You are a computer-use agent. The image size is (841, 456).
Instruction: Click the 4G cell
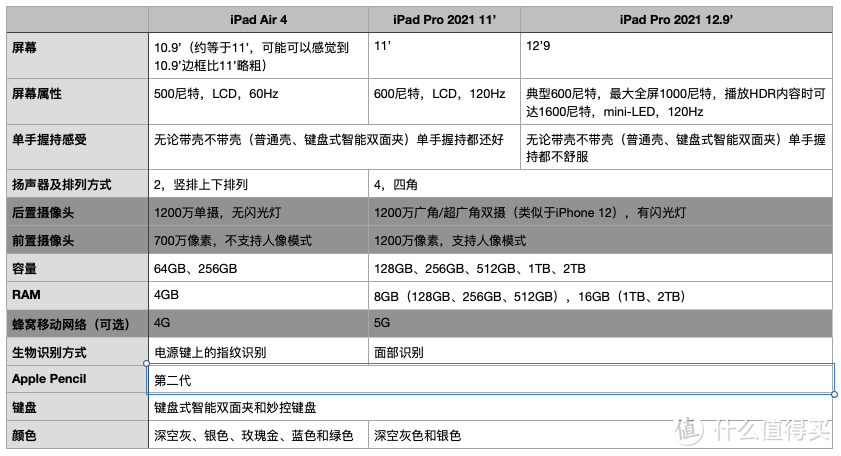tap(259, 323)
